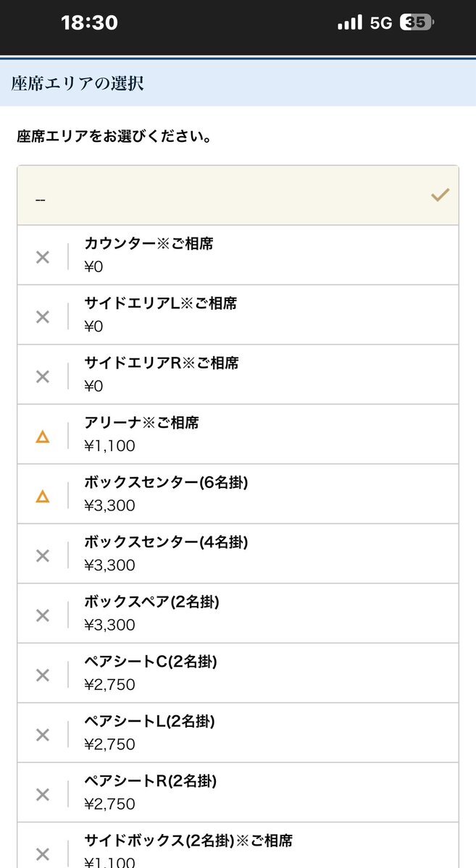Image resolution: width=476 pixels, height=868 pixels.
Task: Tap the checkmark on the selected blank option
Action: pos(440,195)
